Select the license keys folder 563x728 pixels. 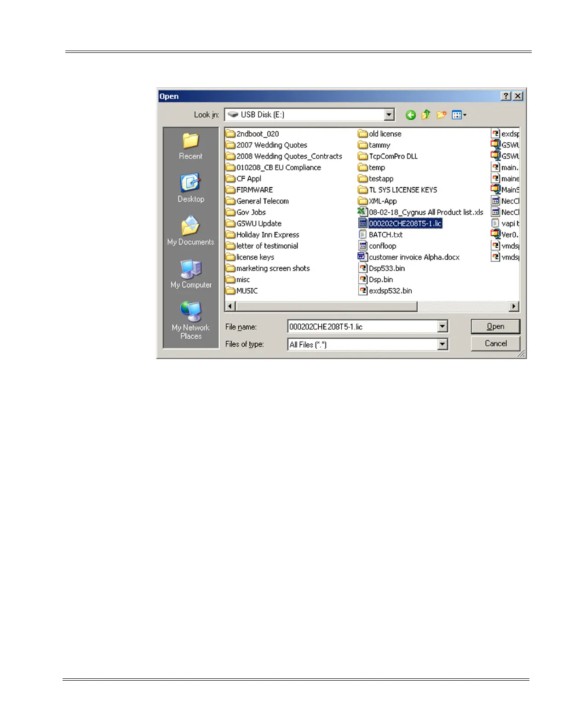(250, 257)
